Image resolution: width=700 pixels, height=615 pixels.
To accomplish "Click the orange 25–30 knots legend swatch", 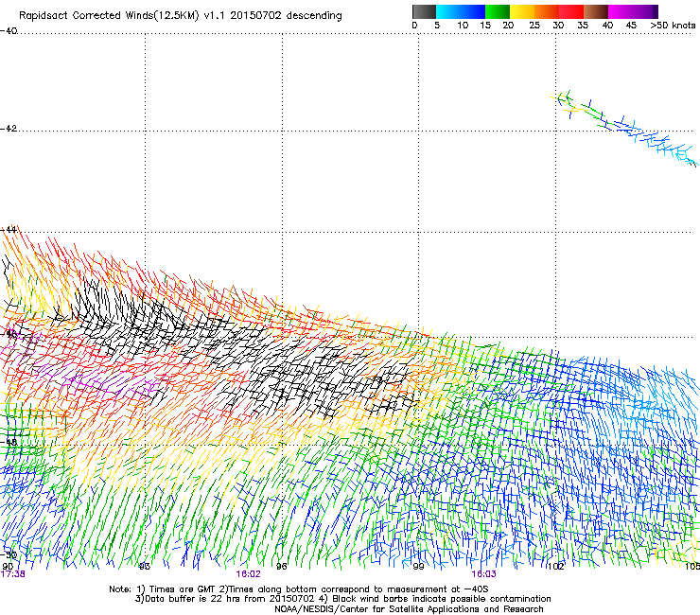I will 547,11.
